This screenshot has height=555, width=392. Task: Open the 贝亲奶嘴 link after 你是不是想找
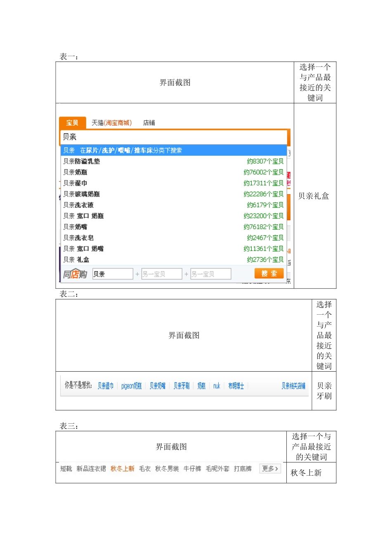[x=158, y=386]
